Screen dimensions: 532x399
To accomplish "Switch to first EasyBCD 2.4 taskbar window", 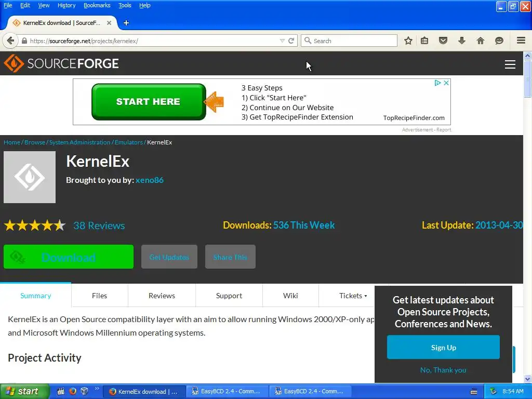I will [x=228, y=392].
